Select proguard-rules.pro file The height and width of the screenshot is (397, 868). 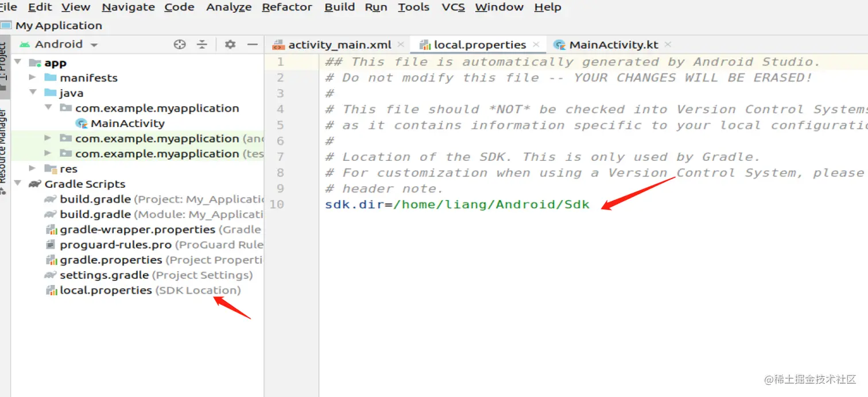(154, 245)
